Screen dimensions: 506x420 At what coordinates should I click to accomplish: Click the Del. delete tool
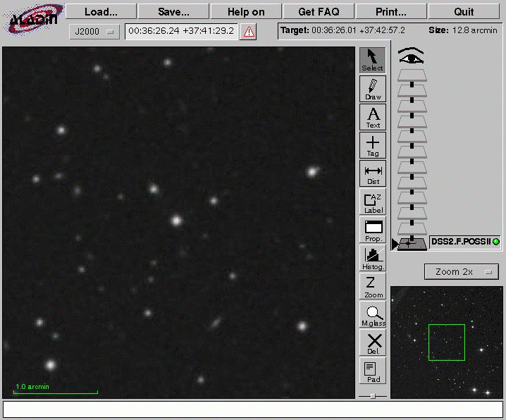[373, 343]
